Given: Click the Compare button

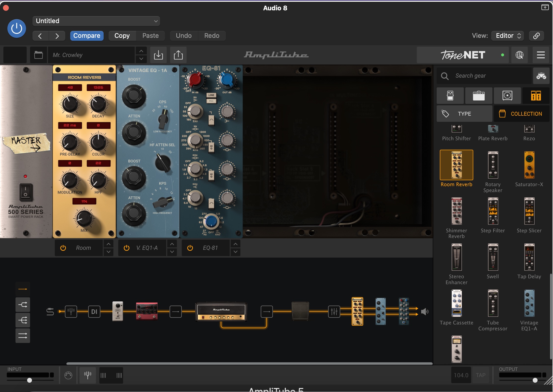Looking at the screenshot, I should coord(87,36).
